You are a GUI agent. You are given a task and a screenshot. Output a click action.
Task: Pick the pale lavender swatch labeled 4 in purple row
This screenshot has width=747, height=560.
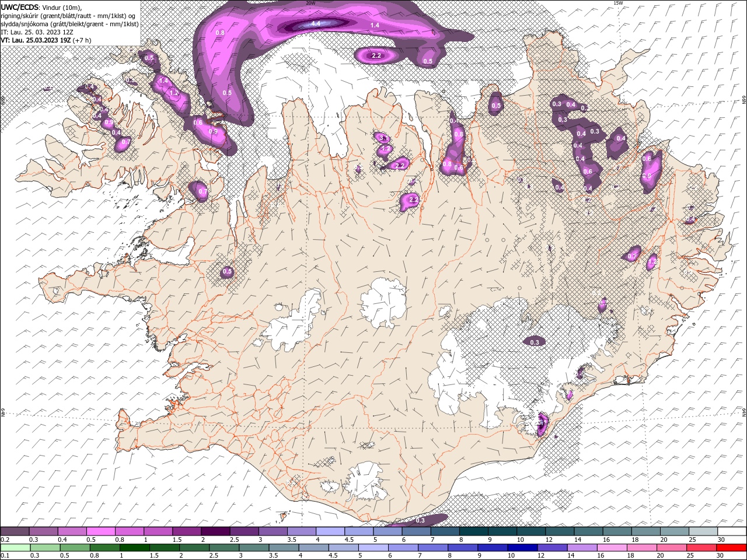[330, 531]
